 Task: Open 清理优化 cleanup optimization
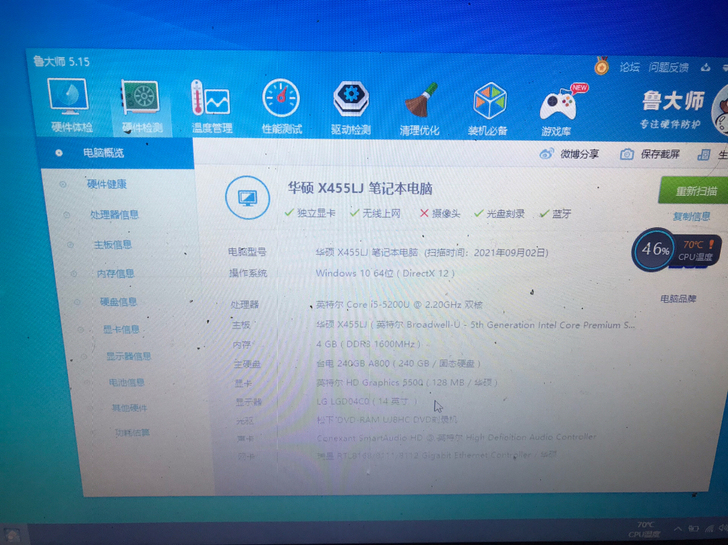point(420,110)
